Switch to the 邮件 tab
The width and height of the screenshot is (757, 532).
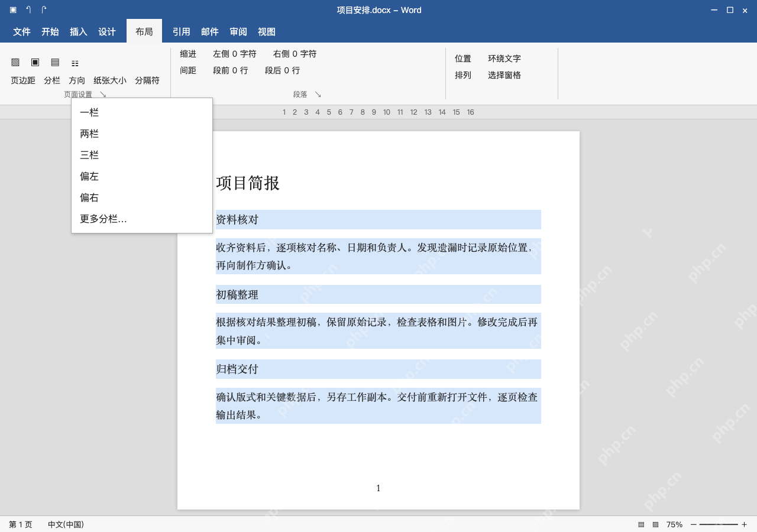[x=210, y=32]
